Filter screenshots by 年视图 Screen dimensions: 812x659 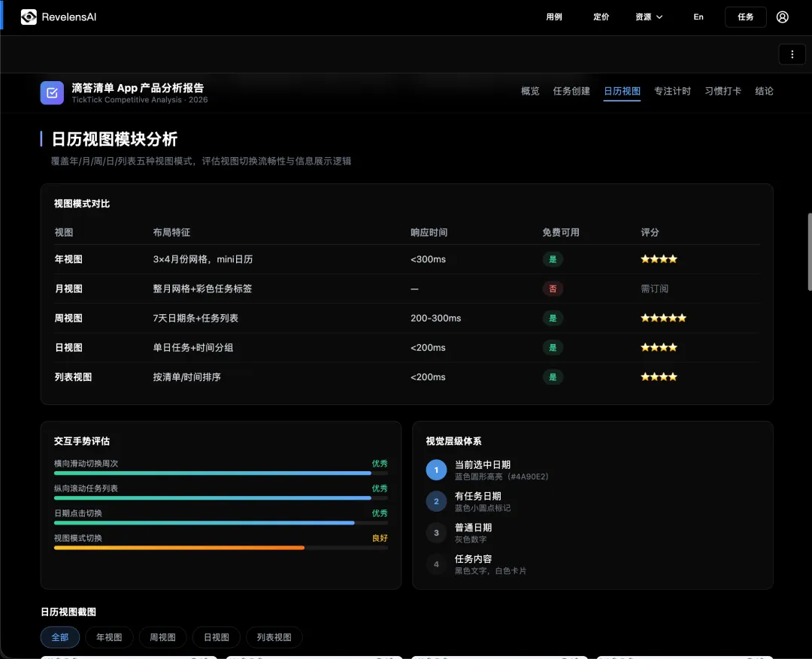(109, 637)
